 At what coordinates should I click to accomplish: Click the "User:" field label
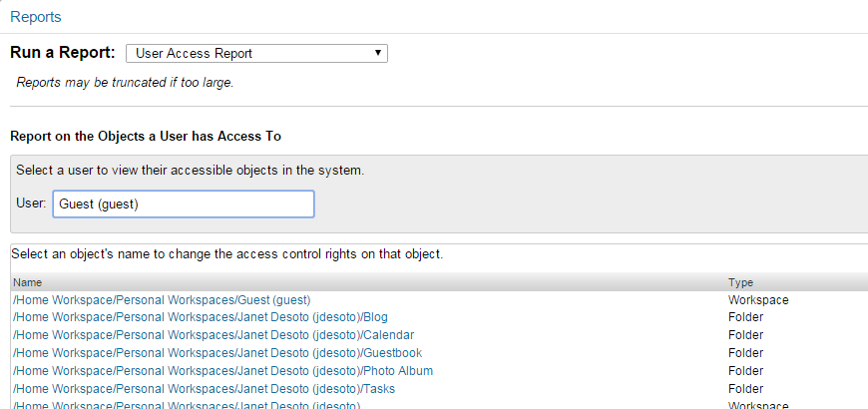(31, 204)
